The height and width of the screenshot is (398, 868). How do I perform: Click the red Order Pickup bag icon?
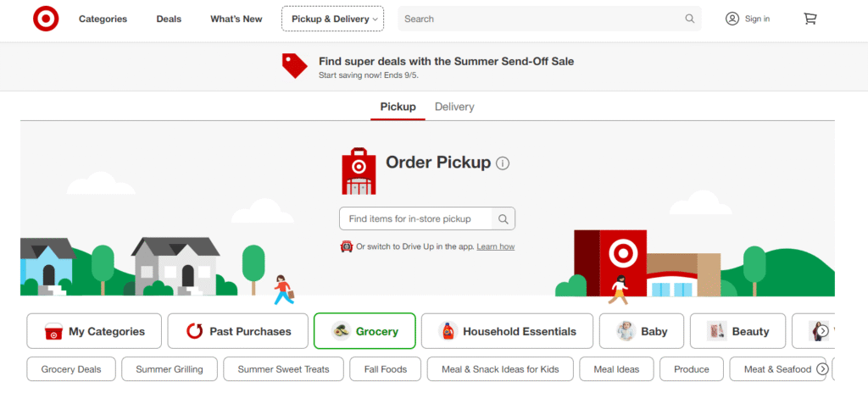(359, 171)
